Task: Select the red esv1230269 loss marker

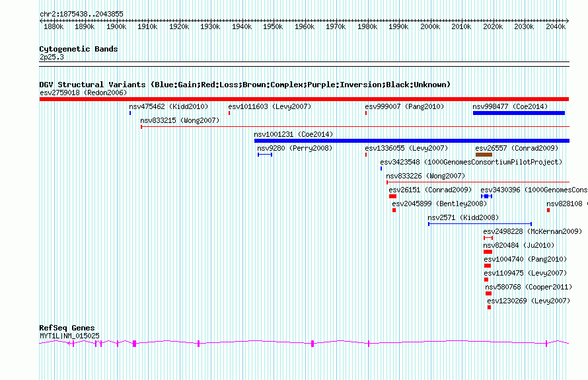Action: (489, 307)
